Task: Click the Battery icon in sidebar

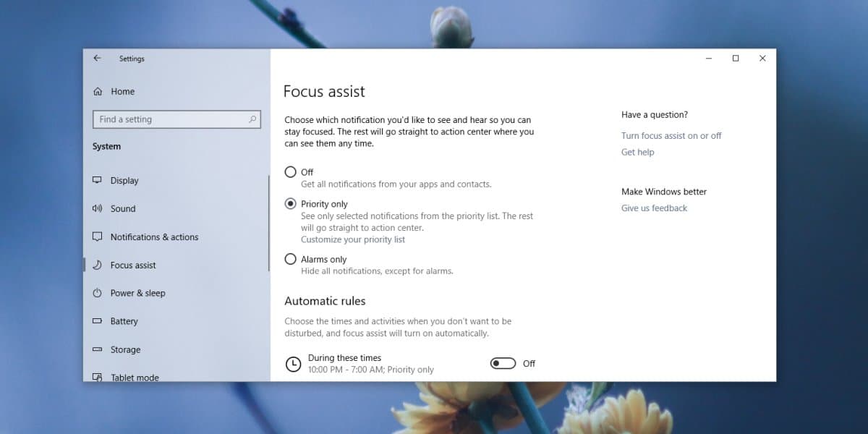Action: point(97,321)
